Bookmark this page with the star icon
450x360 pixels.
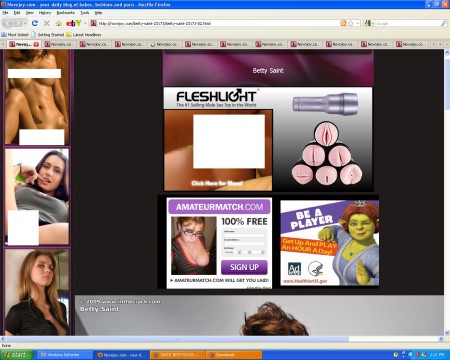[x=350, y=23]
